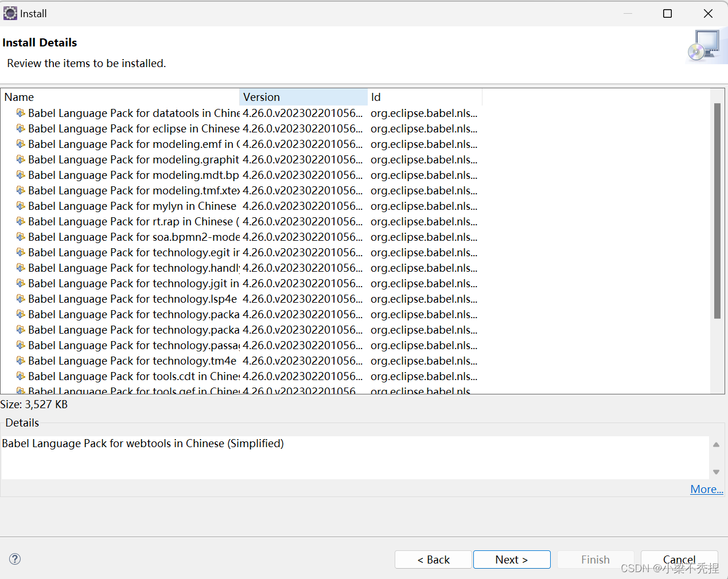
Task: Click the version cell of the datatools row
Action: (303, 113)
